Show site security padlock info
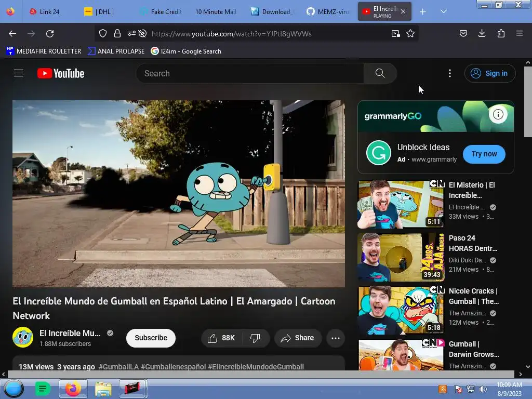Screen dimensions: 532x399 117,33
